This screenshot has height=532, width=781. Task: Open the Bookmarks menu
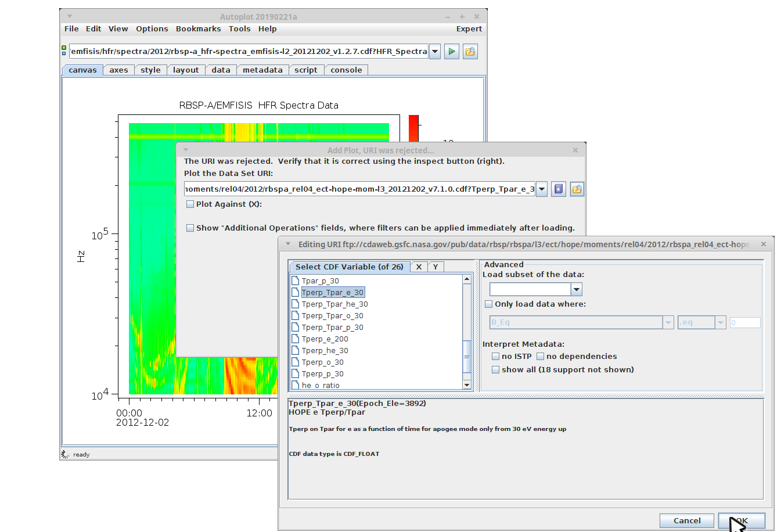pyautogui.click(x=198, y=29)
